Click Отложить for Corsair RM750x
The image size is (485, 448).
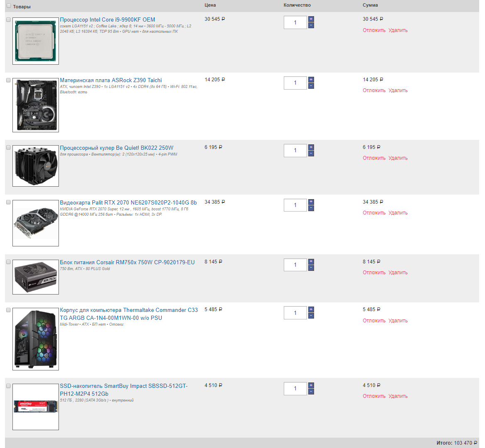pos(374,273)
